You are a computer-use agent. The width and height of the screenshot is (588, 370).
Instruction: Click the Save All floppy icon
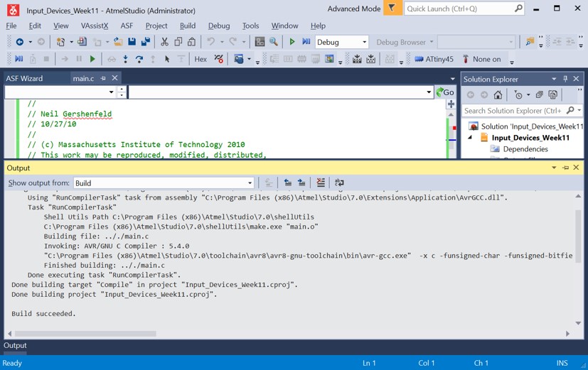[x=146, y=42]
